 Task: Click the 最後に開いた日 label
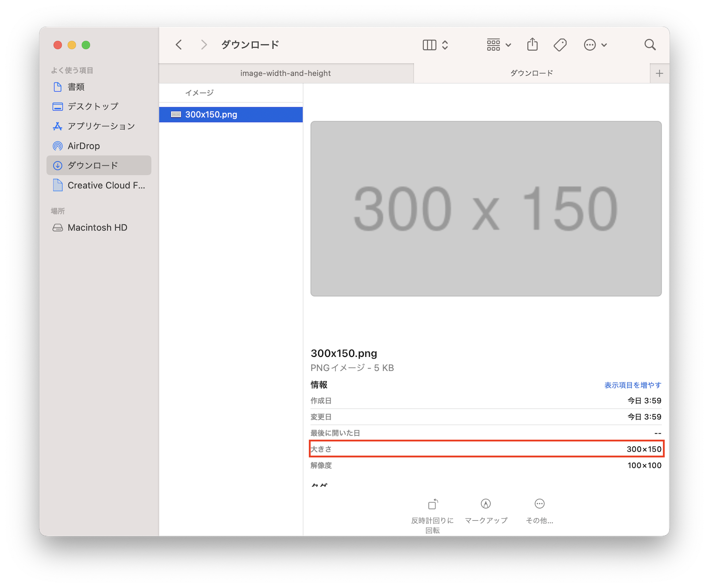[335, 433]
